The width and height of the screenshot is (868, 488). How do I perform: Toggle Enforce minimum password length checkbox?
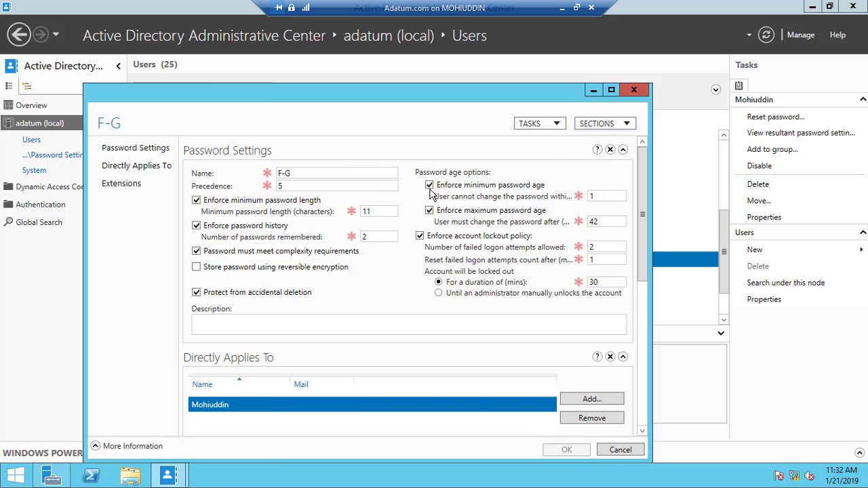click(197, 200)
